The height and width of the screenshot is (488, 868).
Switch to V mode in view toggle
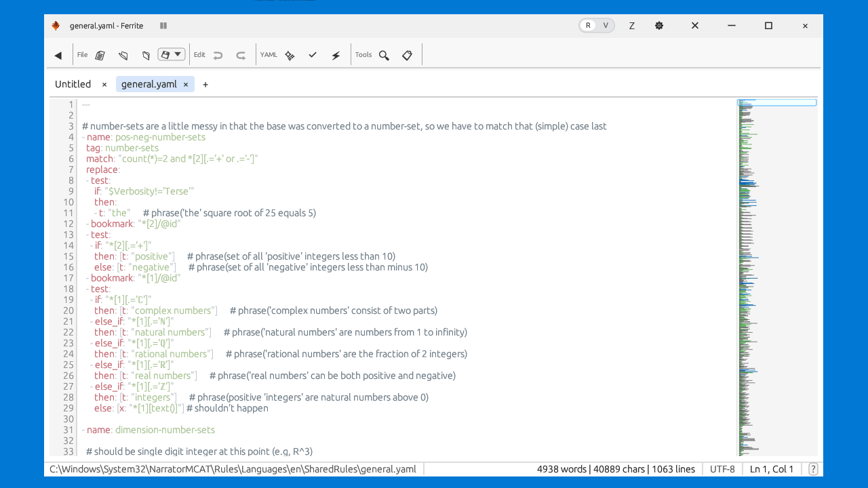(x=606, y=26)
